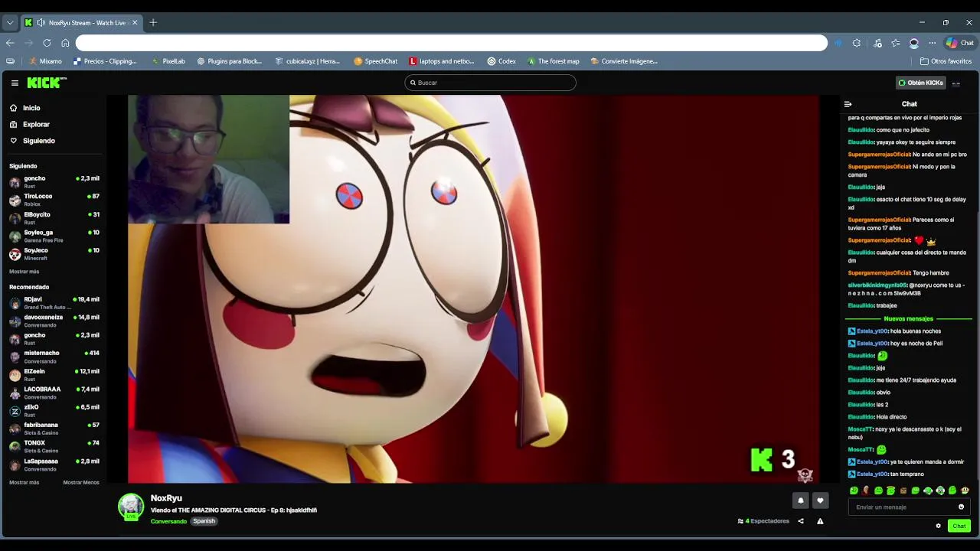Open The forest map bookmark
980x551 pixels.
554,61
